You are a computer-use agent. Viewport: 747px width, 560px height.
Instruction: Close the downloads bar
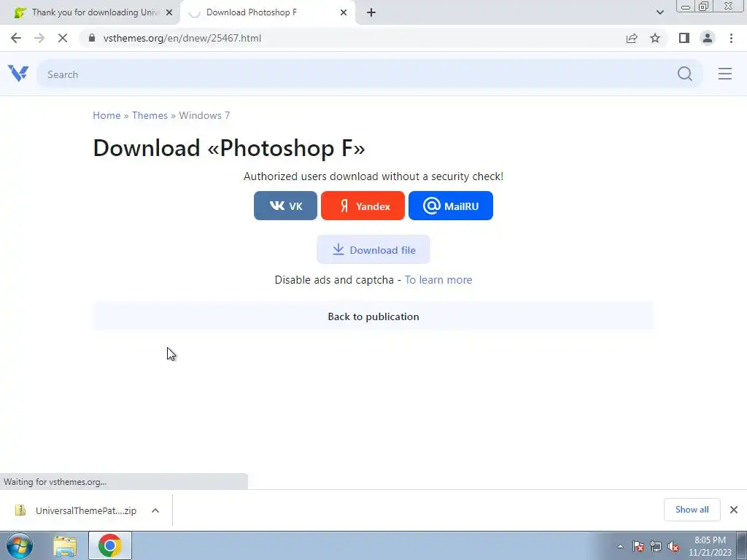pos(734,510)
